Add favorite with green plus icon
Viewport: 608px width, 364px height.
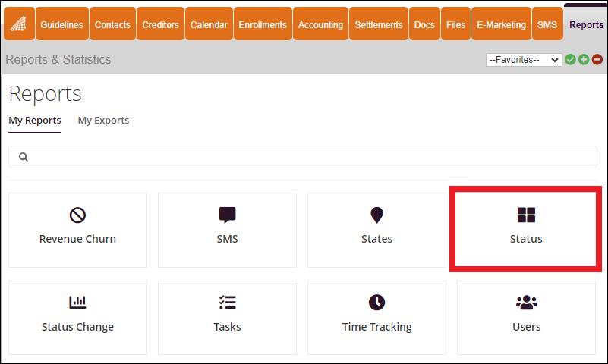click(x=584, y=60)
